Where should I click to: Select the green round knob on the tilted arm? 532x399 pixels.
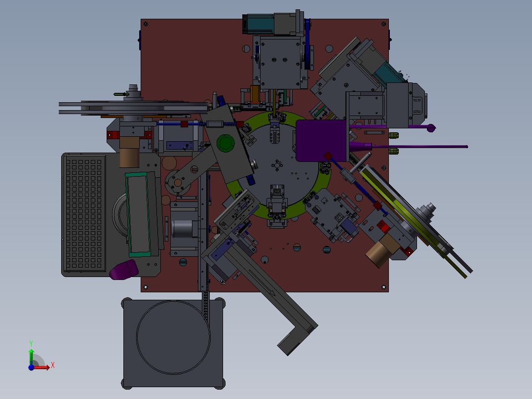[225, 143]
